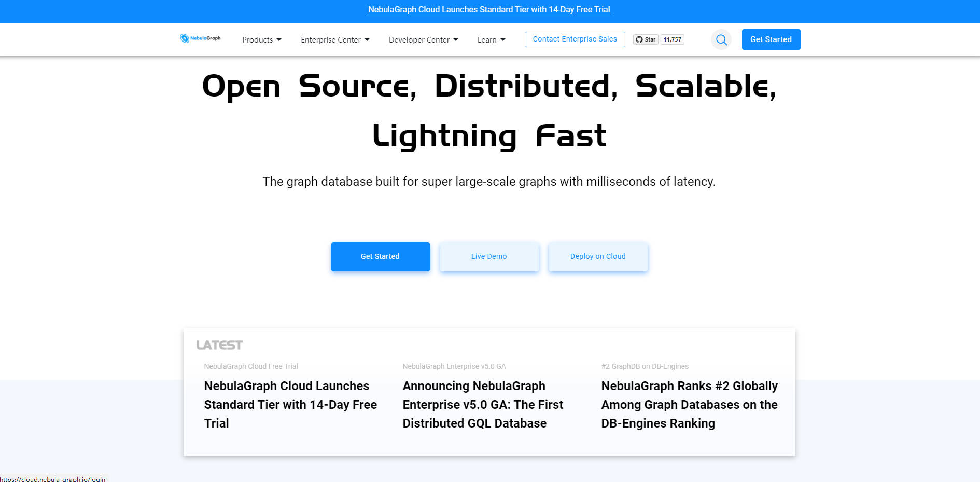Expand the Products dropdown menu
980x482 pixels.
[261, 40]
